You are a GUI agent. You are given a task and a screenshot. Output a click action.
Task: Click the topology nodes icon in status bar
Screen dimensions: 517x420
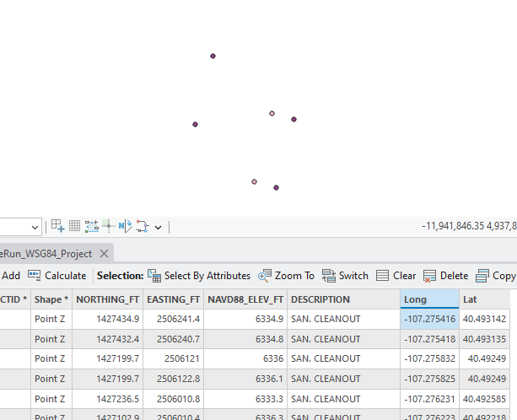click(x=142, y=226)
